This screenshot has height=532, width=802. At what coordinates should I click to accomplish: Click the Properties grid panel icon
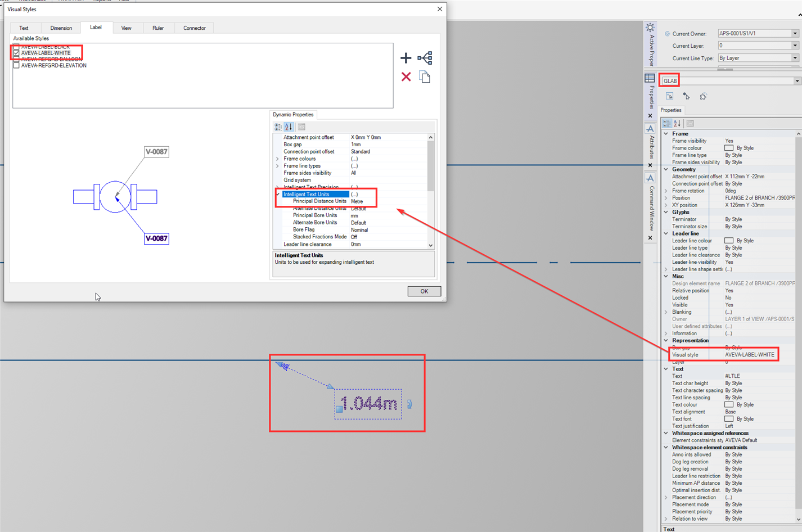650,78
